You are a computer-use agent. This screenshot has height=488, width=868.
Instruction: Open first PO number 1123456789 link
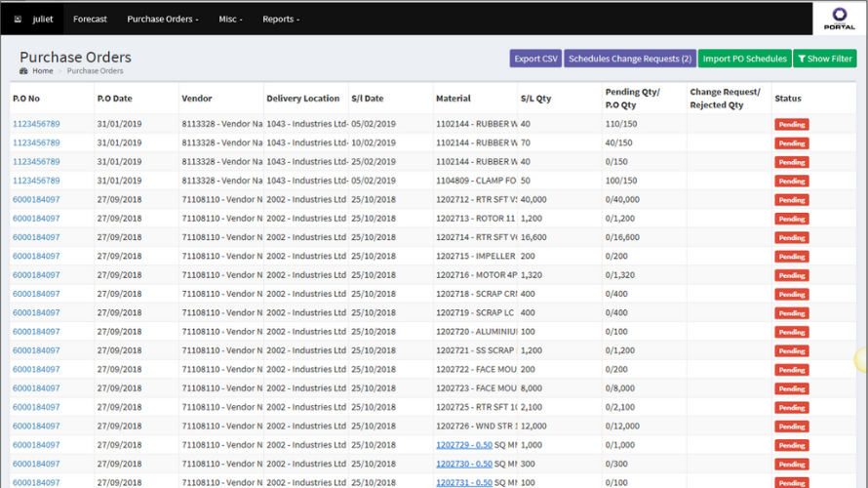tap(36, 124)
